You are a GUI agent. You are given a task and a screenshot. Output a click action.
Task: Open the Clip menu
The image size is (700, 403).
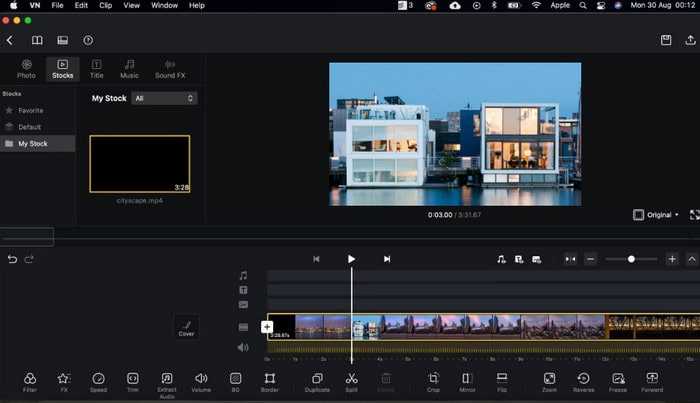[x=105, y=5]
